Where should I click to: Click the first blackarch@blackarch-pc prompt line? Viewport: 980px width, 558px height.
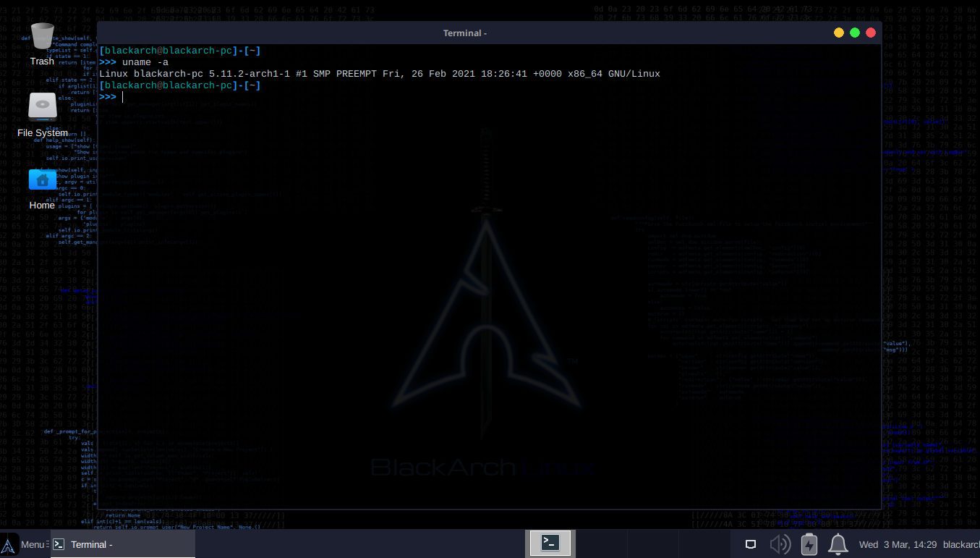(x=179, y=51)
